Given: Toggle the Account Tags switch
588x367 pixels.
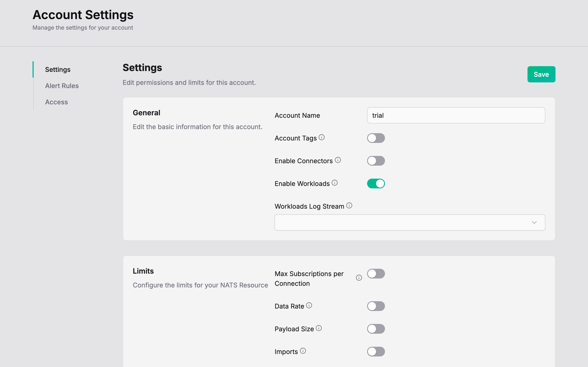Looking at the screenshot, I should [376, 138].
